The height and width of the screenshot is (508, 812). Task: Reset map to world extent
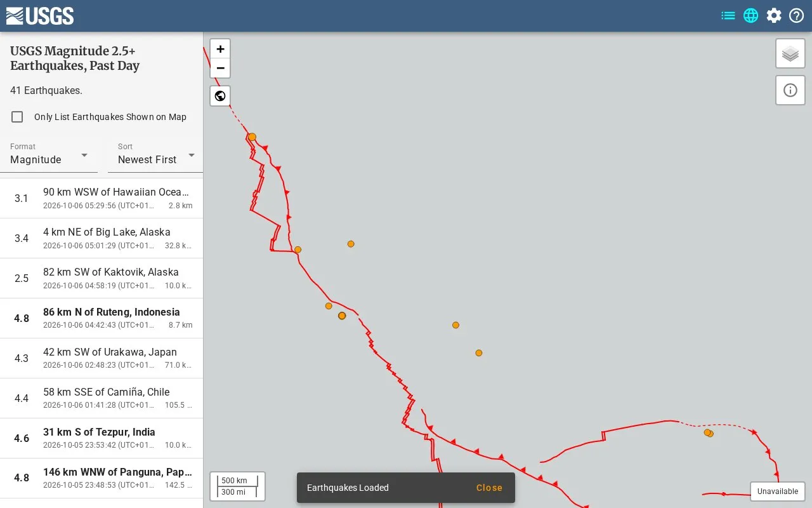pyautogui.click(x=220, y=96)
